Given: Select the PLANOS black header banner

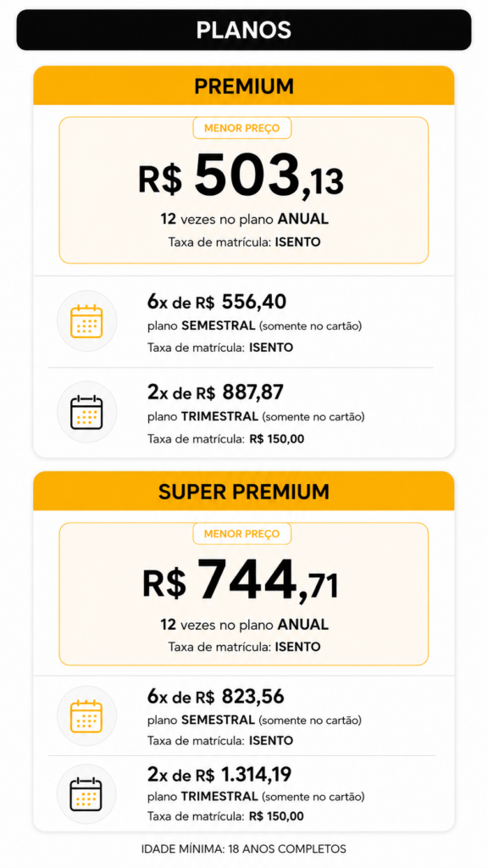Looking at the screenshot, I should pyautogui.click(x=244, y=30).
